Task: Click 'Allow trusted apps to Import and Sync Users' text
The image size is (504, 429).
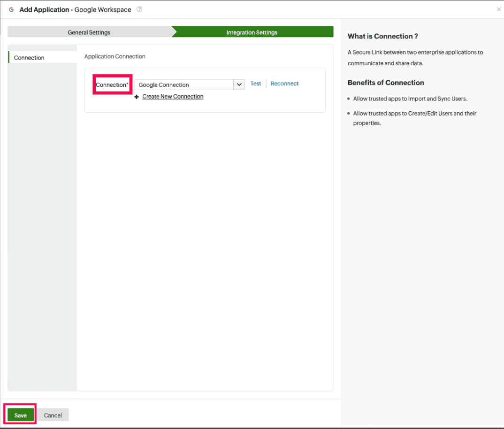Action: [x=410, y=99]
